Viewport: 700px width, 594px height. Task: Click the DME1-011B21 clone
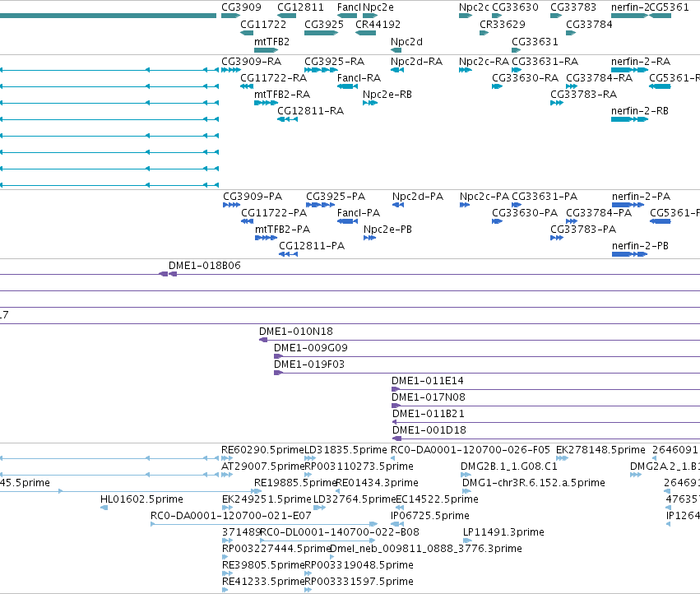tap(546, 422)
